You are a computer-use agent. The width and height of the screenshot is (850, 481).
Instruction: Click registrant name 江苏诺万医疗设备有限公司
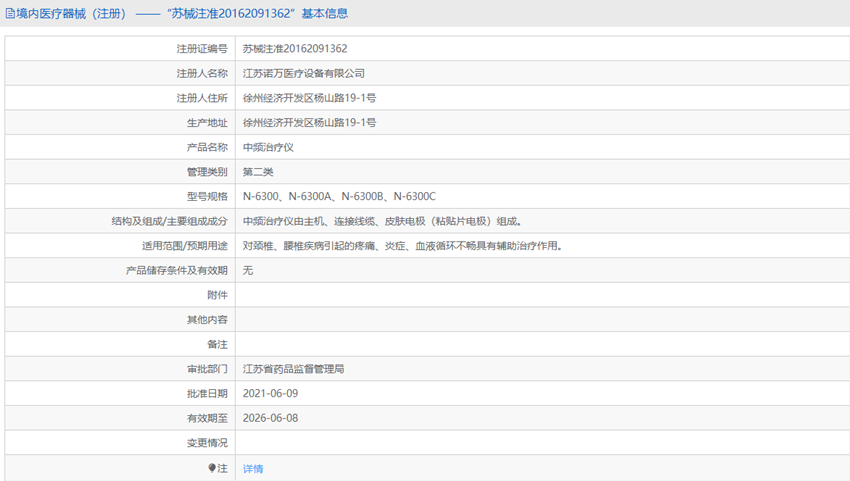pos(304,73)
